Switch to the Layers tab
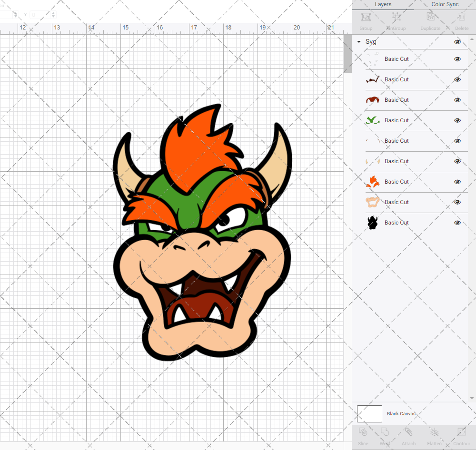476x450 pixels. tap(383, 4)
